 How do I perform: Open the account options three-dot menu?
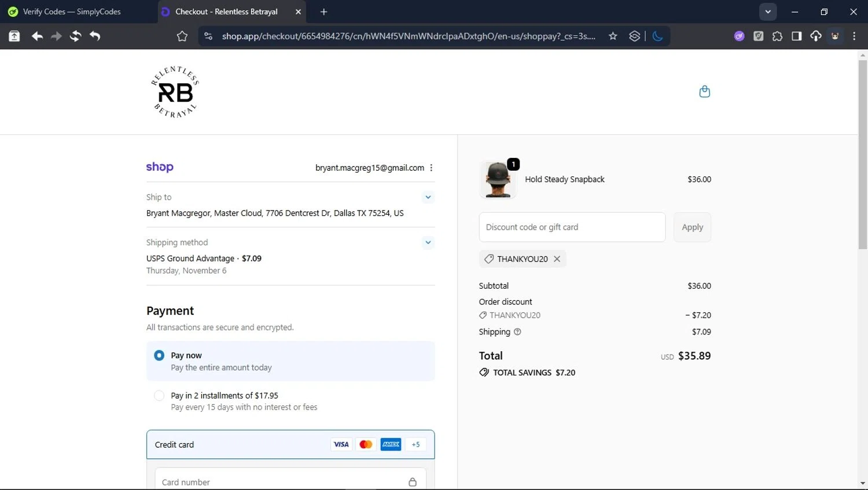tap(431, 168)
